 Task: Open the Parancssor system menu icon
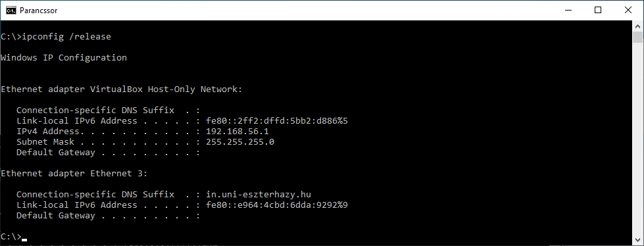coord(11,11)
